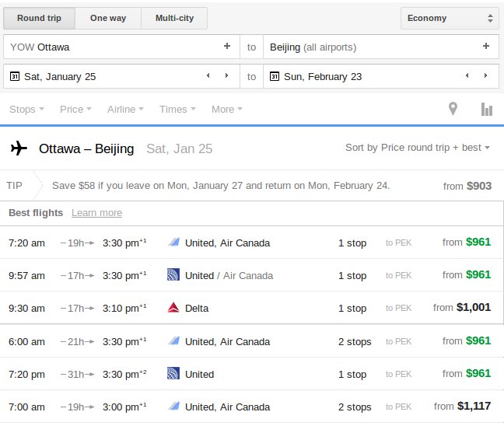504x426 pixels.
Task: Go to previous day for departure date
Action: [x=208, y=76]
